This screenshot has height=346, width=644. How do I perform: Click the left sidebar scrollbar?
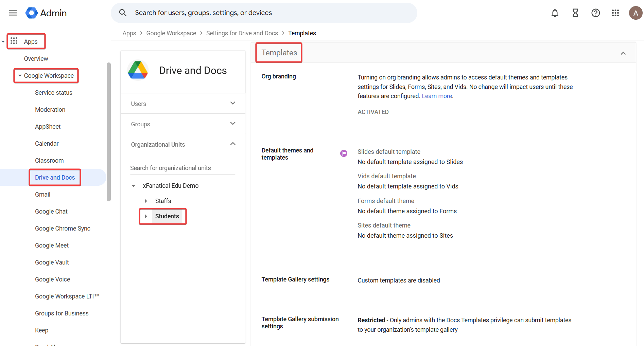pos(109,132)
